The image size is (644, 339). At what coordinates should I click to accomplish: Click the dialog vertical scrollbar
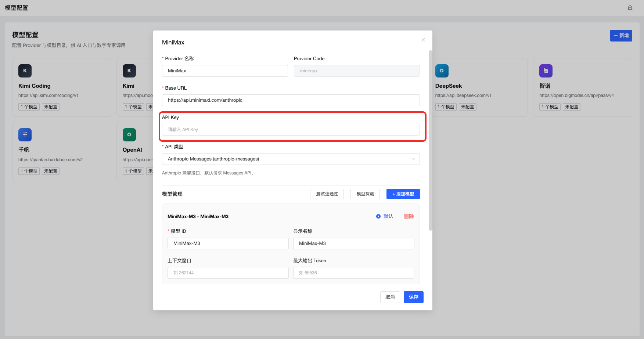pyautogui.click(x=431, y=140)
